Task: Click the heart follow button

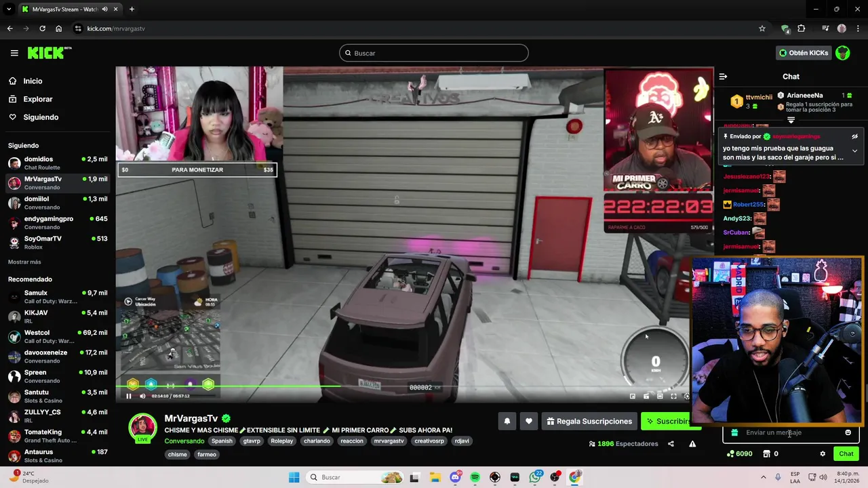Action: (529, 421)
